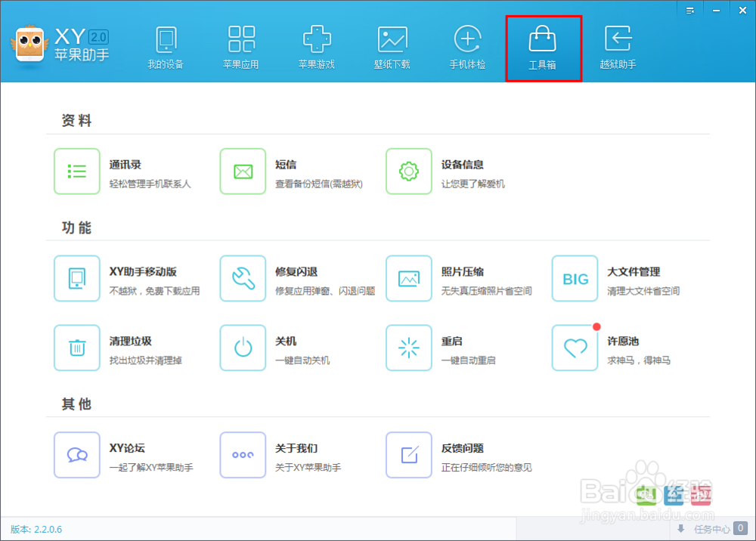Click the 关机 power icon
This screenshot has height=541, width=756.
[x=243, y=348]
